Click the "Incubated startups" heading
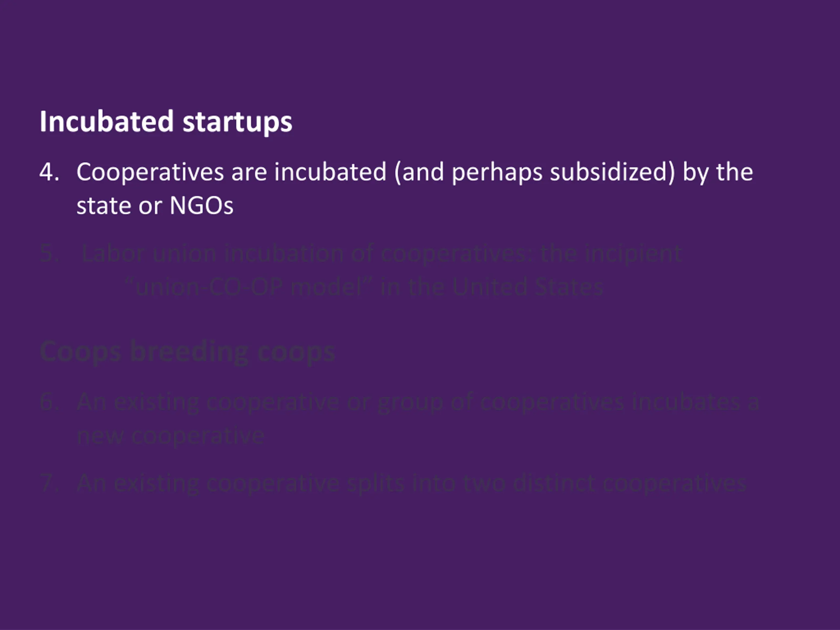Screen dimensions: 840x630 166,122
